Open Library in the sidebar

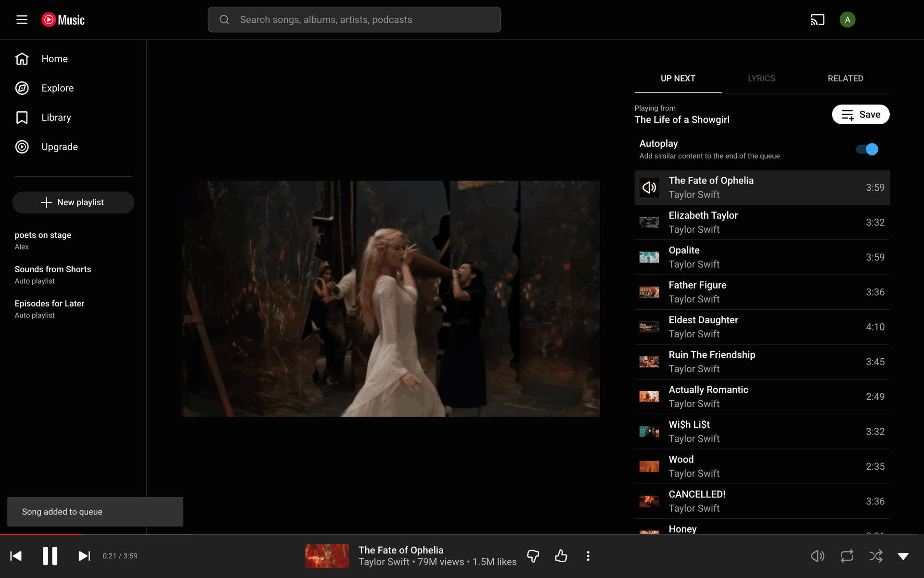pyautogui.click(x=73, y=118)
